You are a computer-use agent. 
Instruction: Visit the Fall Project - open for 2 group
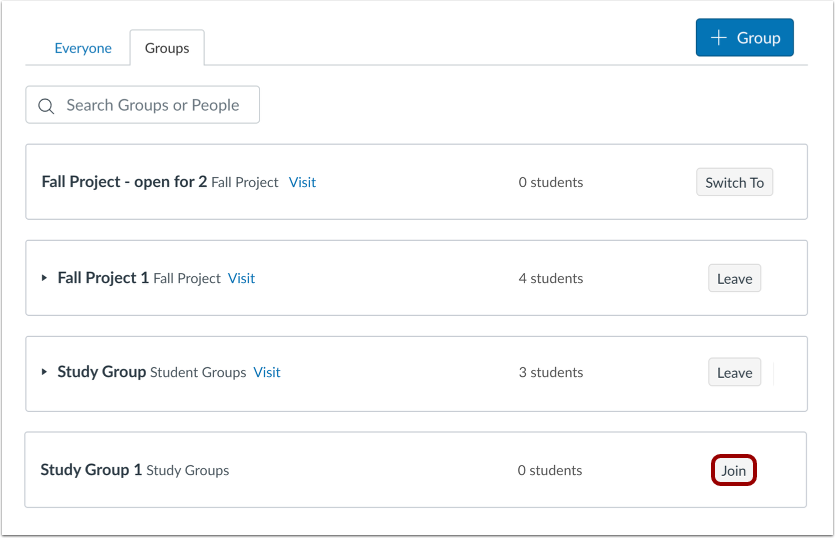302,182
